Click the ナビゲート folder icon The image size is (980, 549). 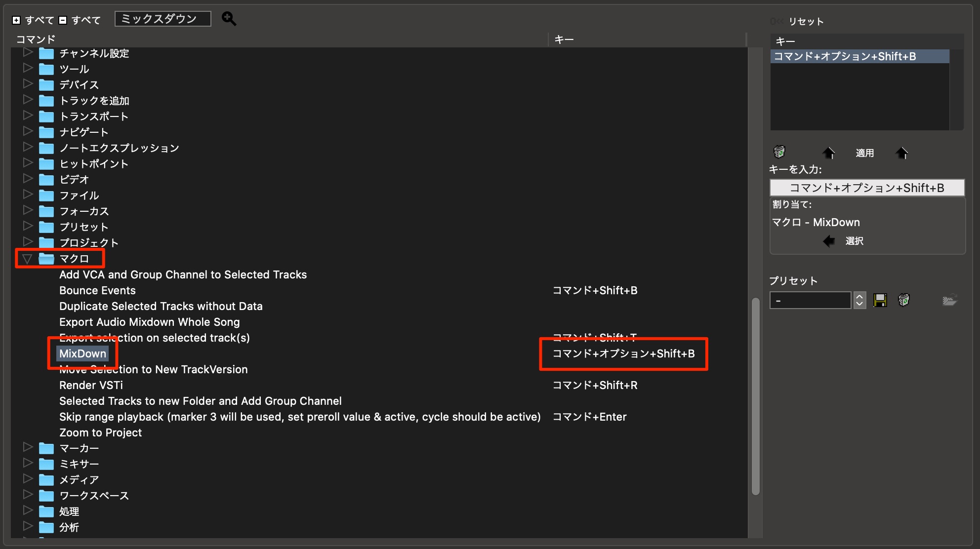(x=46, y=132)
